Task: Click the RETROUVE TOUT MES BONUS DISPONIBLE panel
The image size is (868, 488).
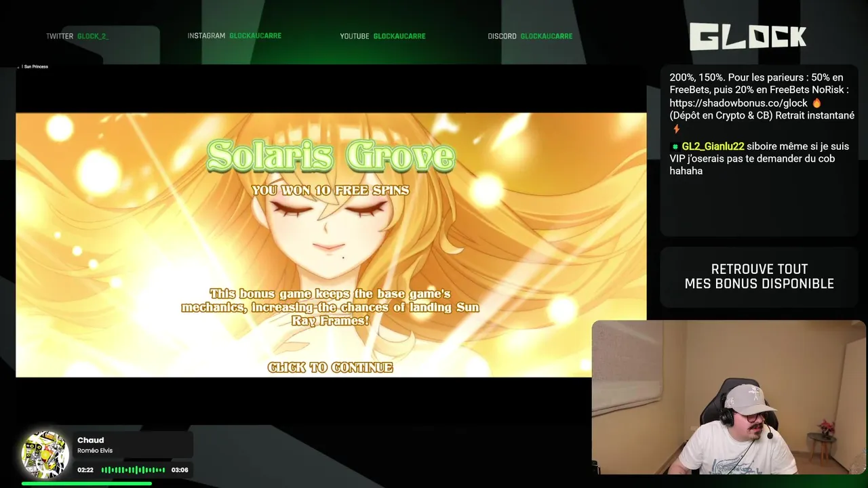Action: pos(759,277)
